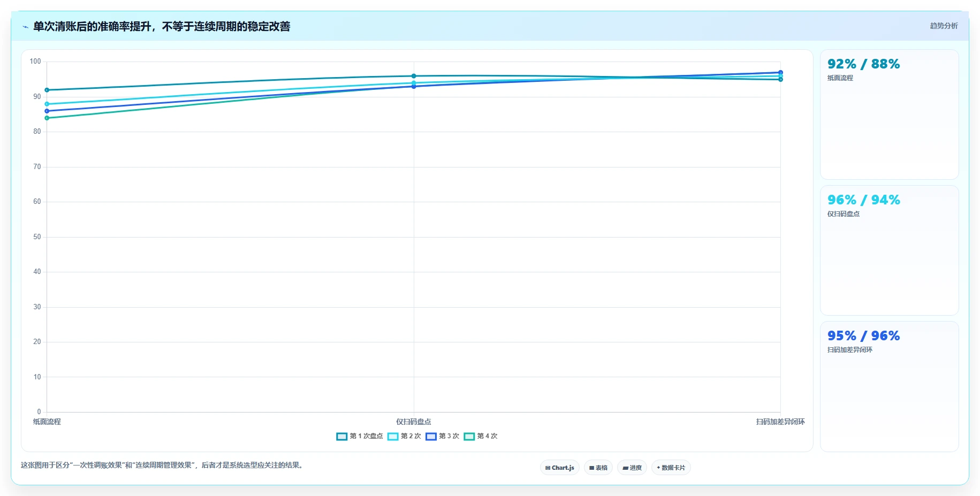The width and height of the screenshot is (980, 496).
Task: Toggle the 第 3 次 legend entry
Action: [442, 436]
